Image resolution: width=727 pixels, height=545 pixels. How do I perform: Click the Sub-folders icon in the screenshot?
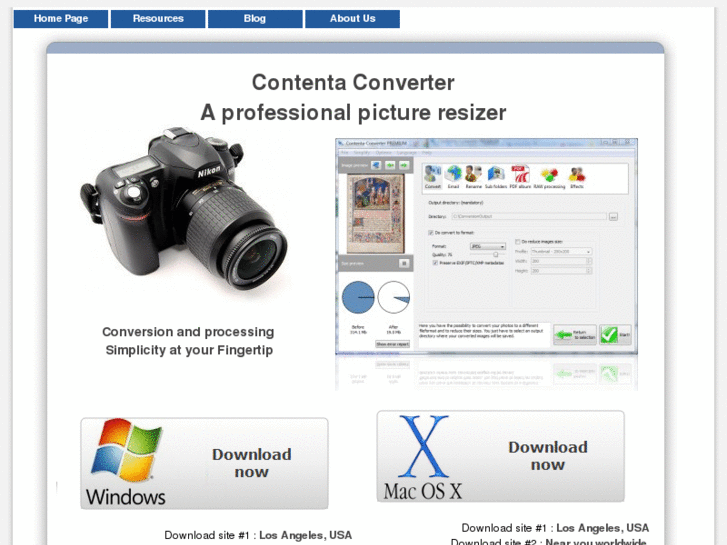tap(496, 177)
